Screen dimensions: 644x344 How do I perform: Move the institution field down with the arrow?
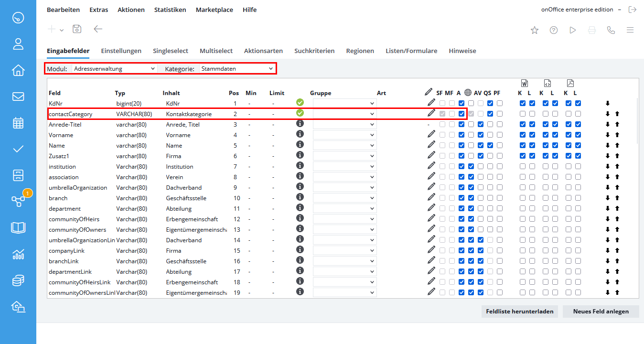point(608,166)
